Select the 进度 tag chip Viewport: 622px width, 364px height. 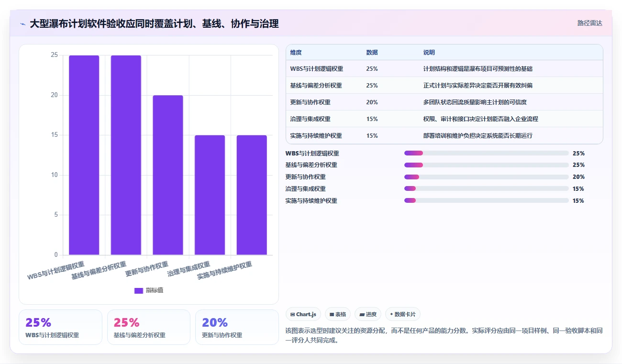click(x=367, y=314)
